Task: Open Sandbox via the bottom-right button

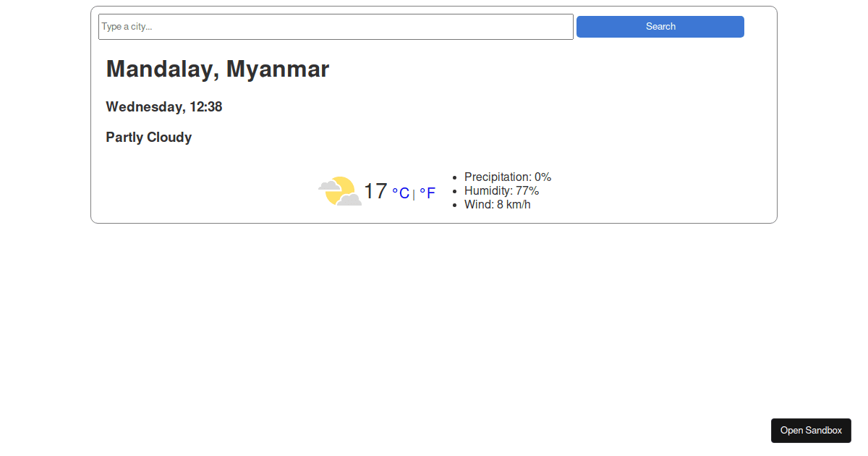Action: [x=811, y=431]
